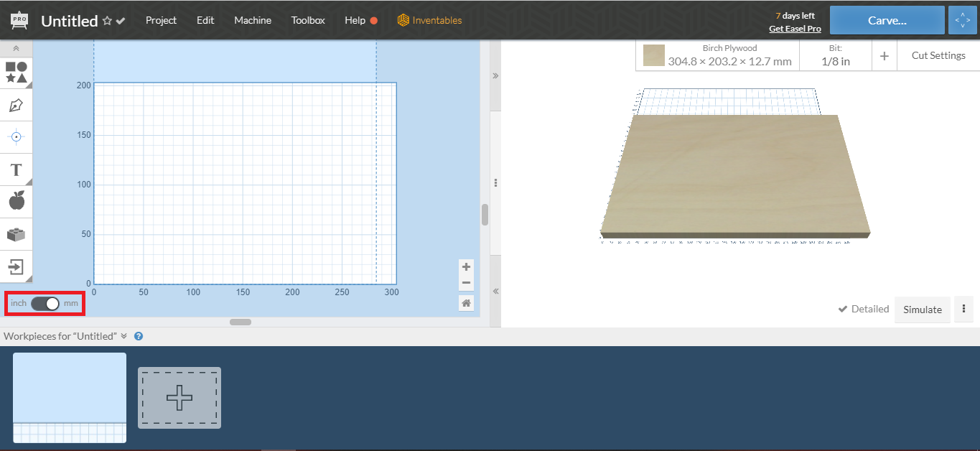Click the Import tool icon
The height and width of the screenshot is (451, 980).
17,267
